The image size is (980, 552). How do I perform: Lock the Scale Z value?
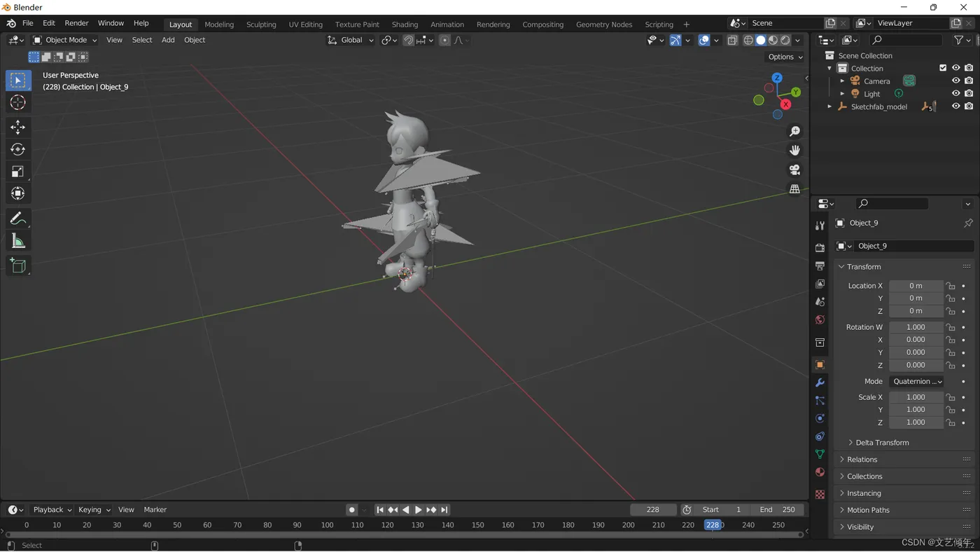[x=951, y=422]
